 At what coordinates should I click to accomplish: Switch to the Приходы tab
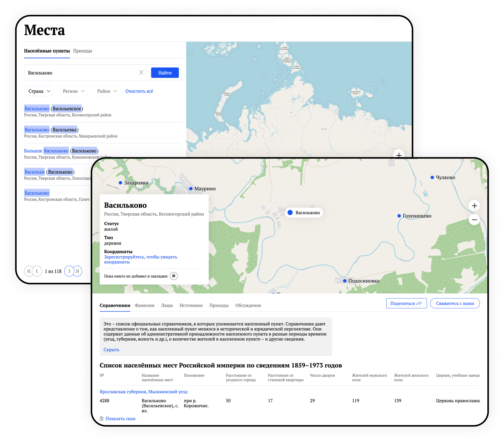[x=83, y=51]
